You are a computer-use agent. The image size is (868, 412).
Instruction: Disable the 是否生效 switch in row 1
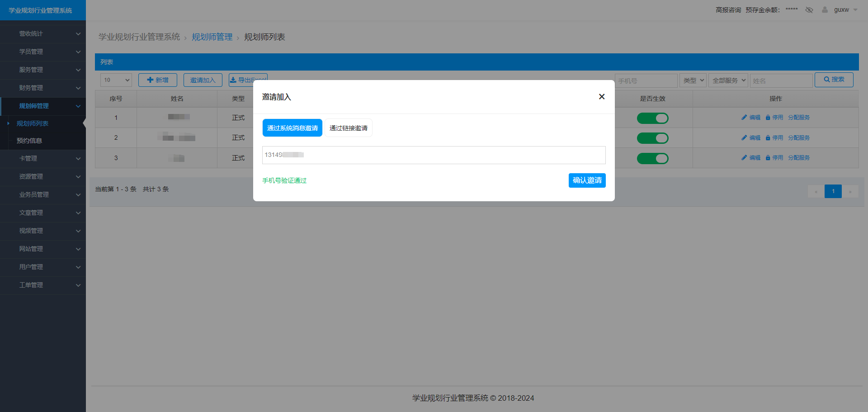coord(653,118)
